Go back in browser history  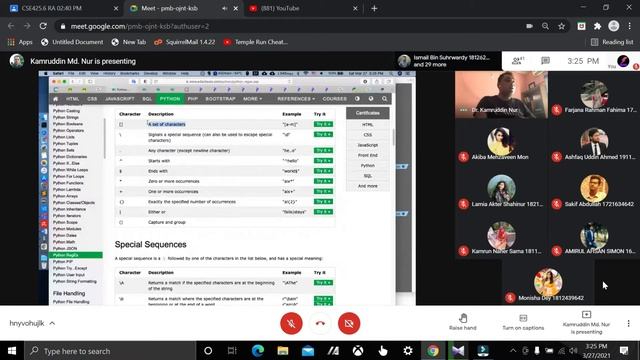coord(11,26)
